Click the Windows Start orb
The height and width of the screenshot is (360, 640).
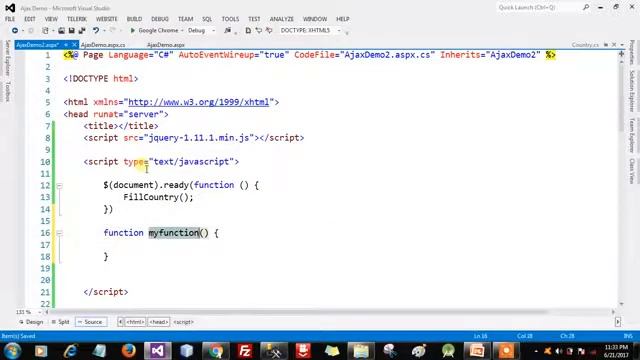click(12, 351)
